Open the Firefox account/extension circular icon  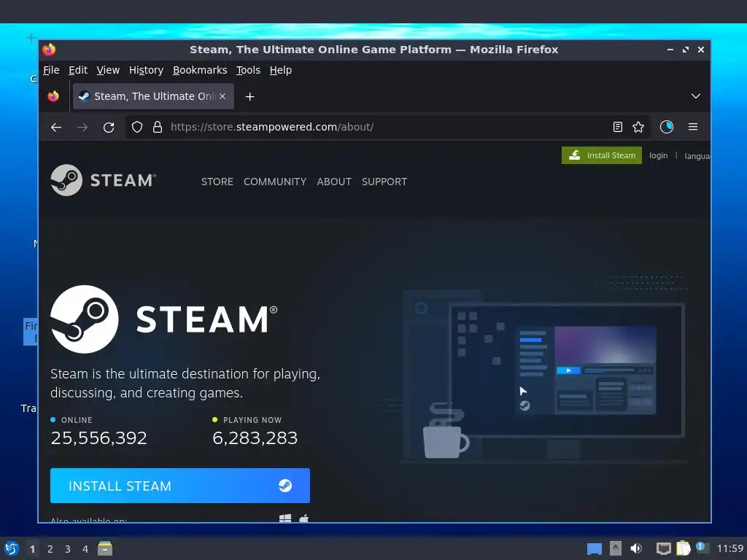click(x=667, y=127)
